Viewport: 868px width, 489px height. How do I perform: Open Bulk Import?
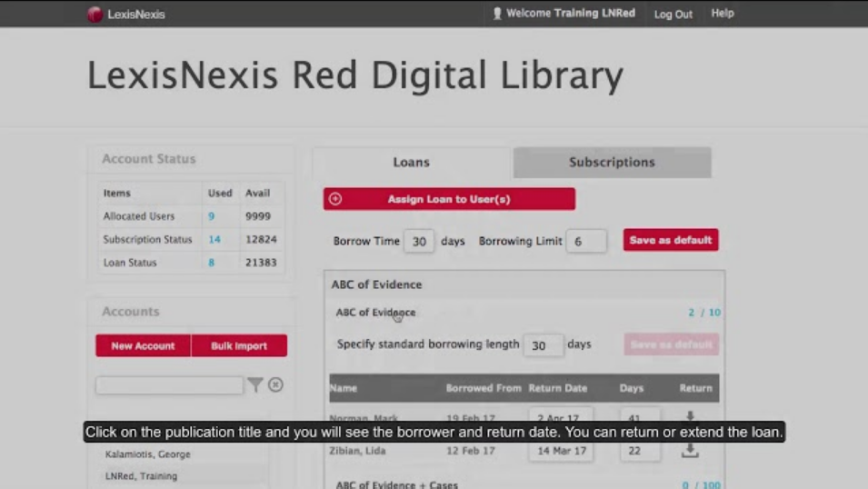pyautogui.click(x=239, y=345)
